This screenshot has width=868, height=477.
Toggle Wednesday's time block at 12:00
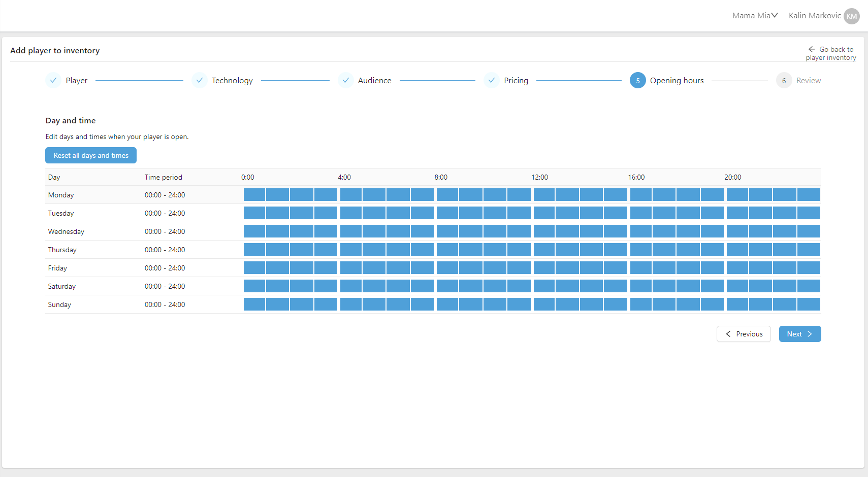point(544,231)
